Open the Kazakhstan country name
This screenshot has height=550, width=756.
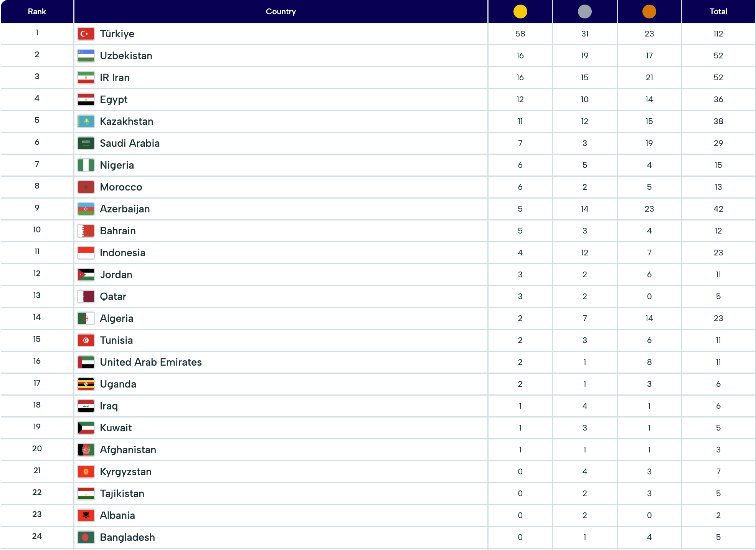point(126,121)
